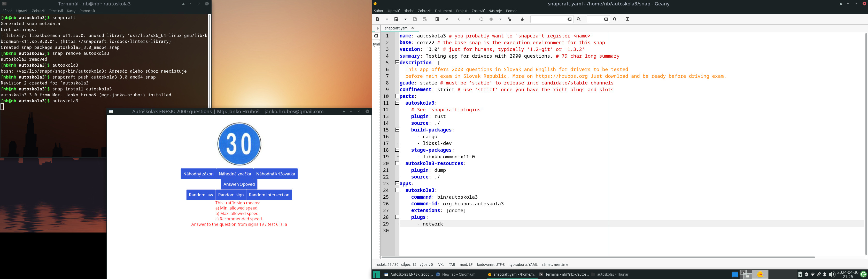This screenshot has width=868, height=279.
Task: Open the Karty menu in the terminal
Action: pyautogui.click(x=71, y=11)
